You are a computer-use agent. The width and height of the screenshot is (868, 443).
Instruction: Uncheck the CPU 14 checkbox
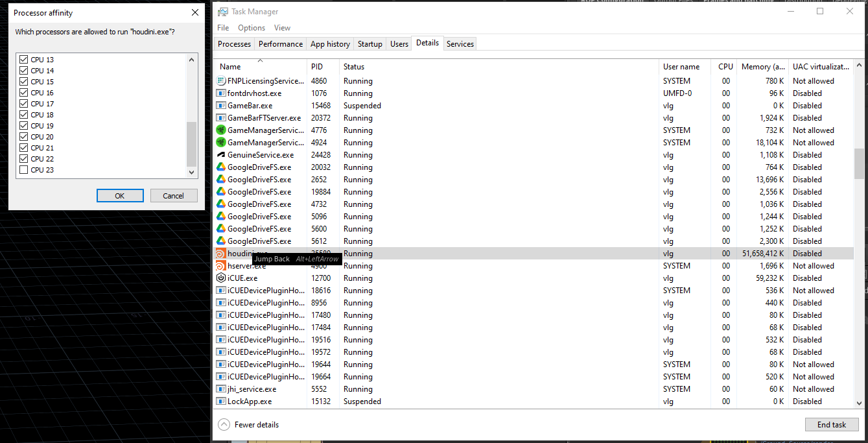point(24,71)
